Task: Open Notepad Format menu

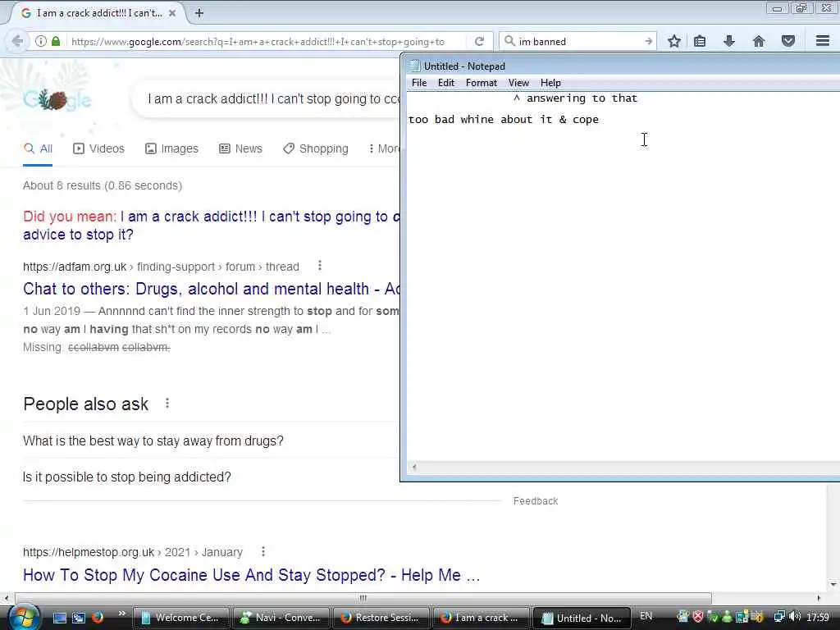Action: click(481, 83)
